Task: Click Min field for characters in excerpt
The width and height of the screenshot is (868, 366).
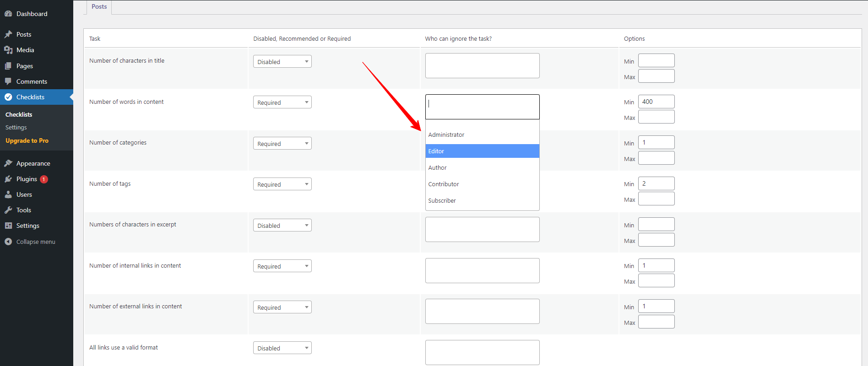Action: click(x=656, y=224)
